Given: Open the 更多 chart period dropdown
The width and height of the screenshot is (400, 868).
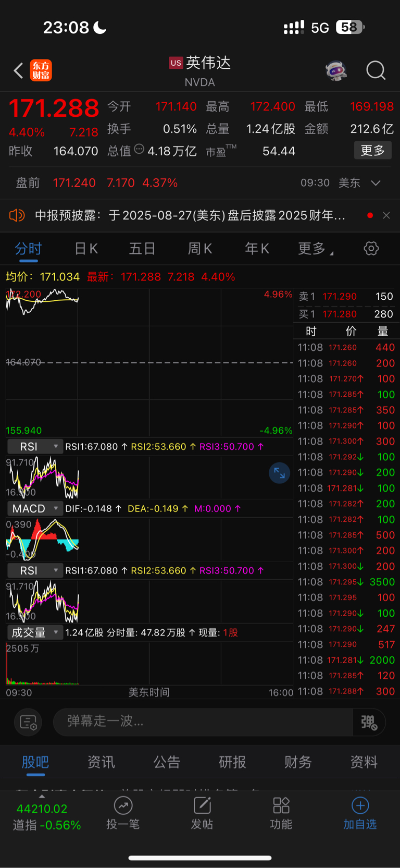Looking at the screenshot, I should click(315, 249).
